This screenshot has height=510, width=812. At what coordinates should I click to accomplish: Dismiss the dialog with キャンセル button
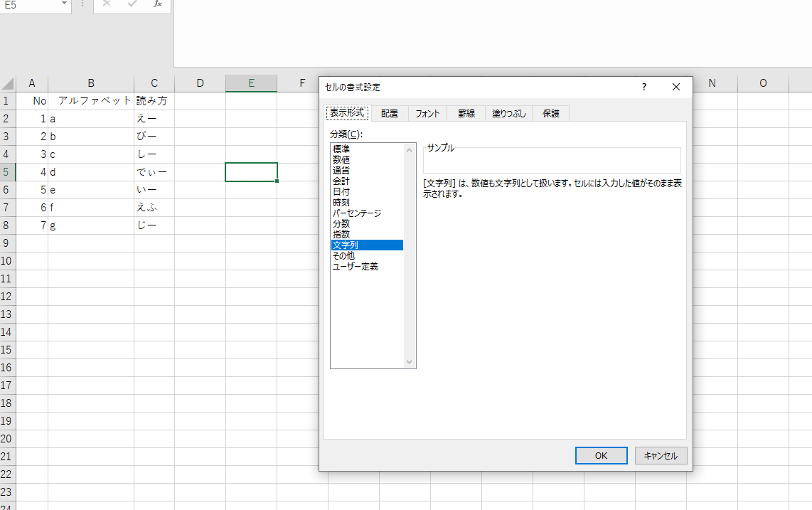point(661,455)
